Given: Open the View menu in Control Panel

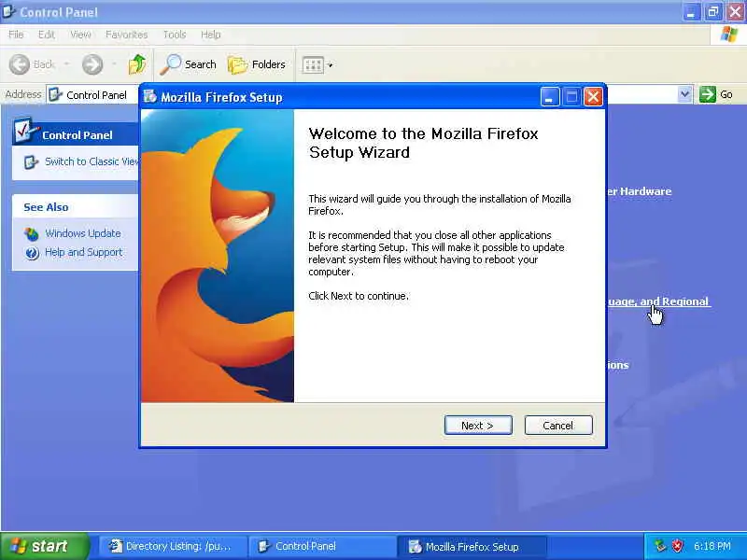Looking at the screenshot, I should coord(80,35).
